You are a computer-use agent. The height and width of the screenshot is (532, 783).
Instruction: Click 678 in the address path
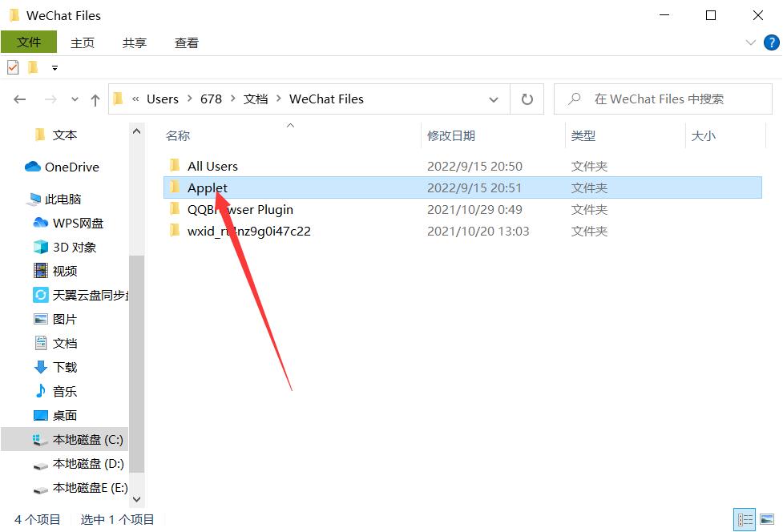click(x=211, y=99)
